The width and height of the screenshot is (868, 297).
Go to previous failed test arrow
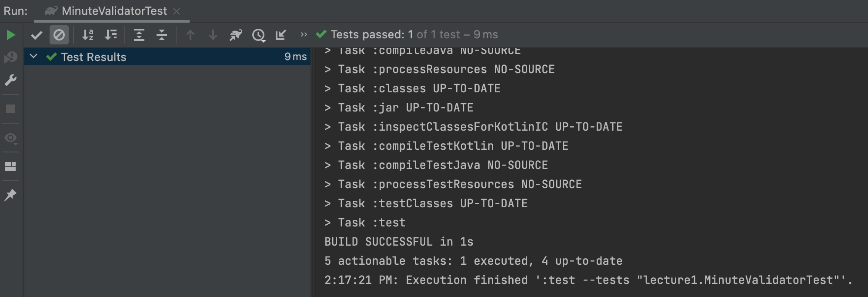(x=190, y=35)
